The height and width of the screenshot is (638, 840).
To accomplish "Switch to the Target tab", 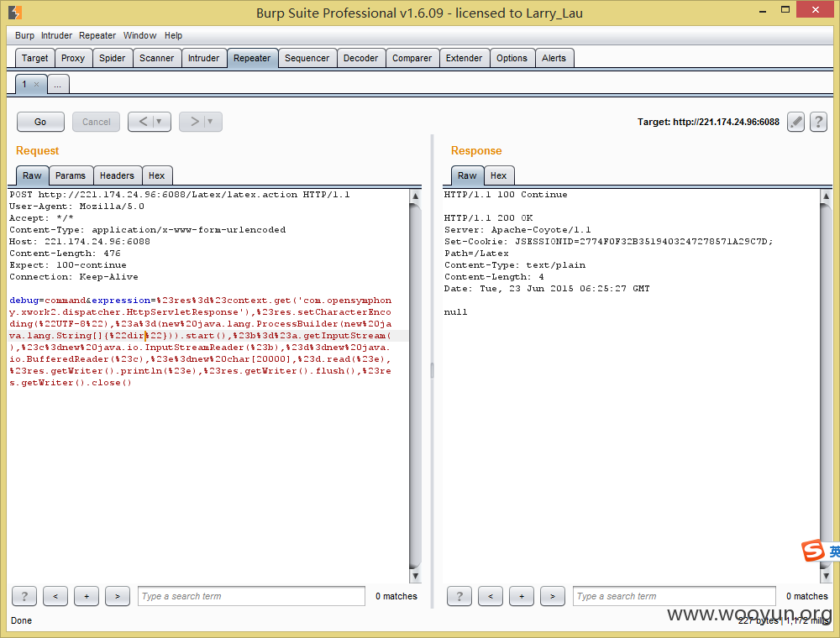I will click(x=34, y=58).
